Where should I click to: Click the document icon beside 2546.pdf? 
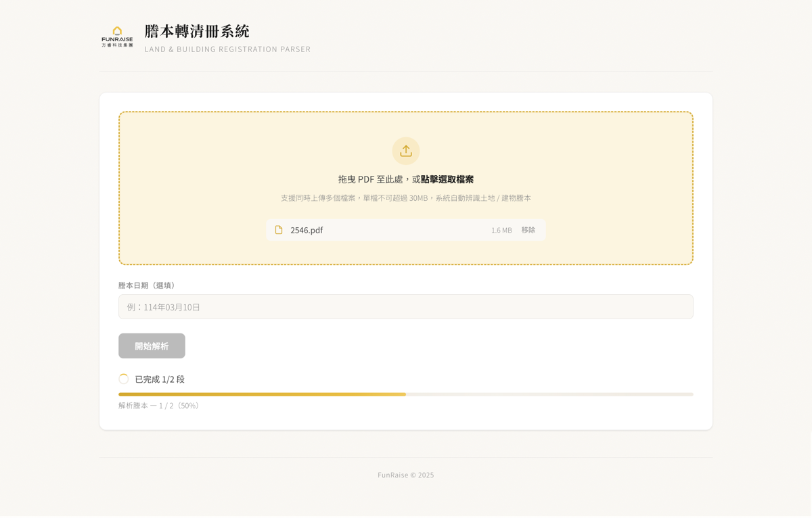pos(279,230)
